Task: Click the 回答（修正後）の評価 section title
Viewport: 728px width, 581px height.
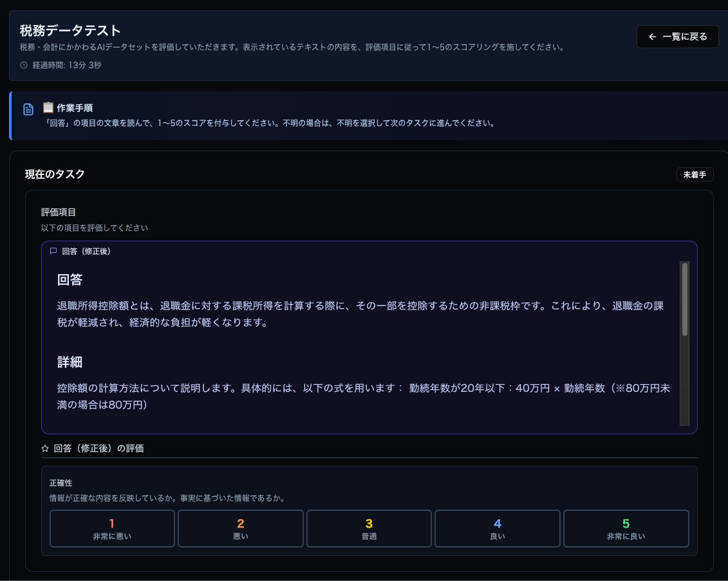Action: click(98, 448)
